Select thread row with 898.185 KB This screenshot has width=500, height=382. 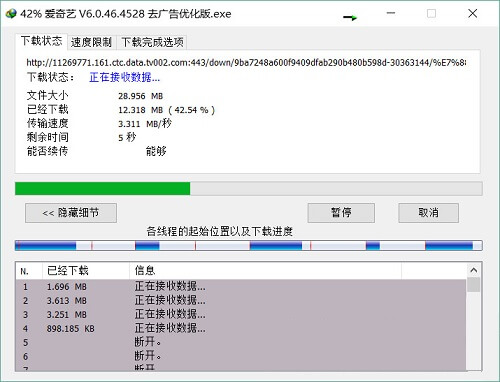pos(241,329)
